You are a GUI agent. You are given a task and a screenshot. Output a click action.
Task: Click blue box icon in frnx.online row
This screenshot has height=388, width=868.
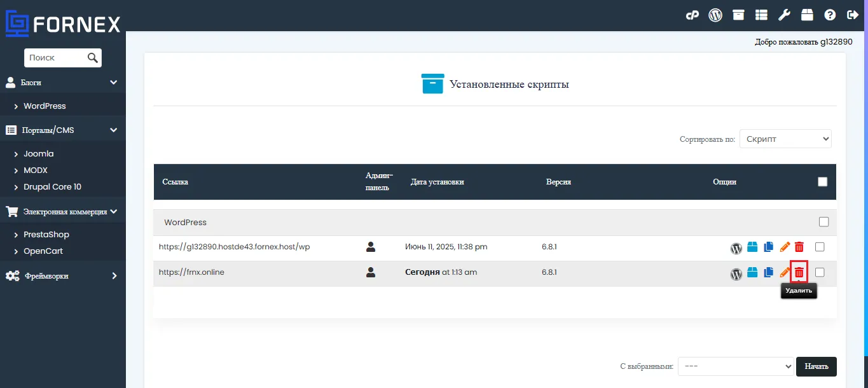pos(752,272)
